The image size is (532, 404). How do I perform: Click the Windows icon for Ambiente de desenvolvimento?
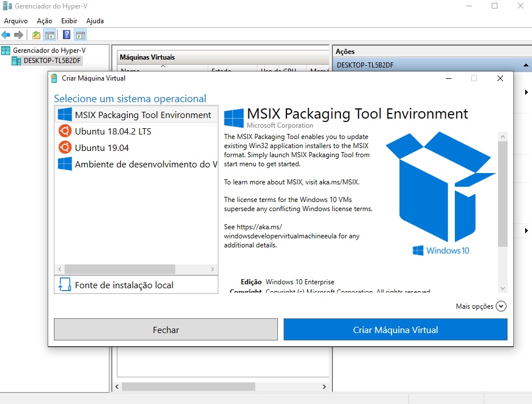[65, 164]
